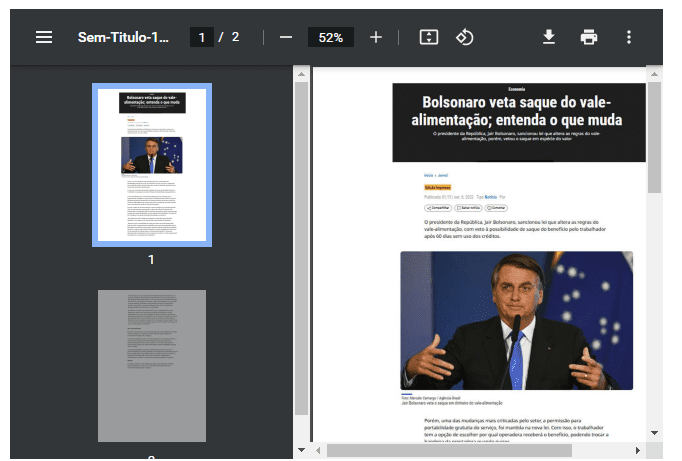Select the page 1 thumbnail
The height and width of the screenshot is (461, 682).
click(152, 165)
